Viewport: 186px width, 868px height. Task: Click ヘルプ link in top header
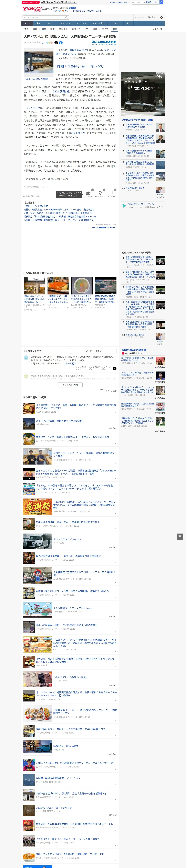click(x=127, y=2)
